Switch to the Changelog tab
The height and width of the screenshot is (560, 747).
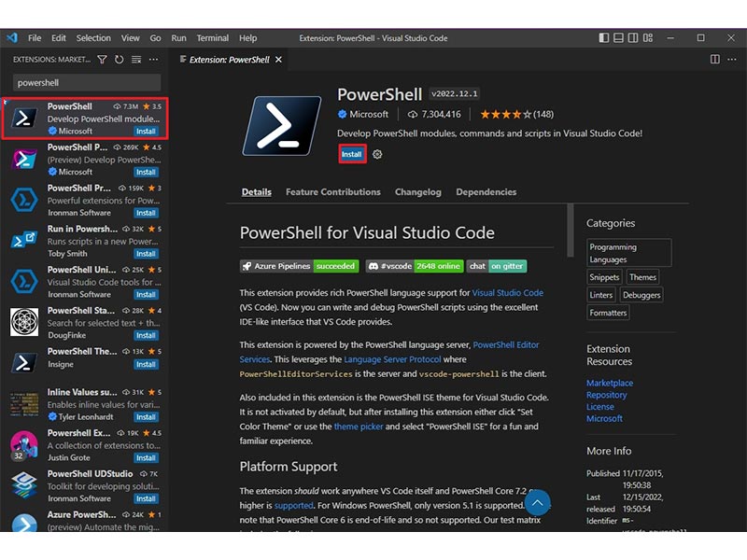pyautogui.click(x=417, y=192)
